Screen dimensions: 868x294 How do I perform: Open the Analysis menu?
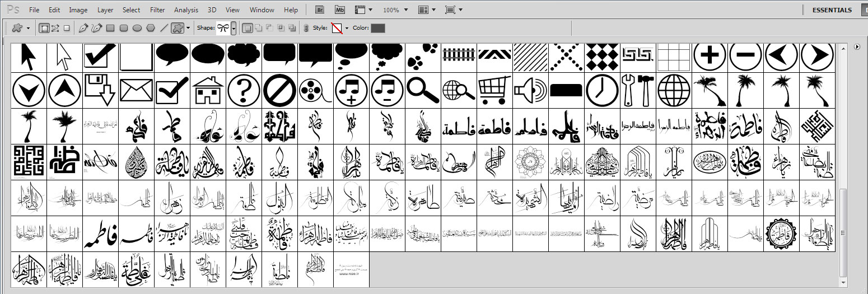[186, 10]
